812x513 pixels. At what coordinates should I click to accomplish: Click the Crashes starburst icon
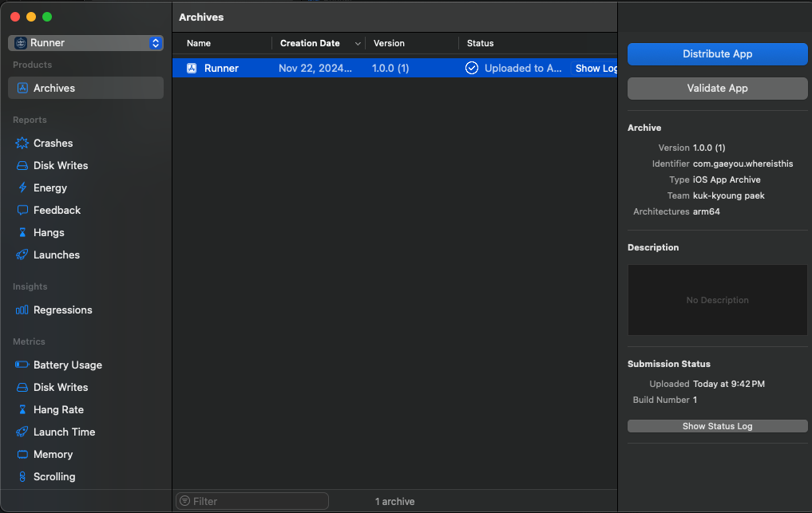click(22, 143)
